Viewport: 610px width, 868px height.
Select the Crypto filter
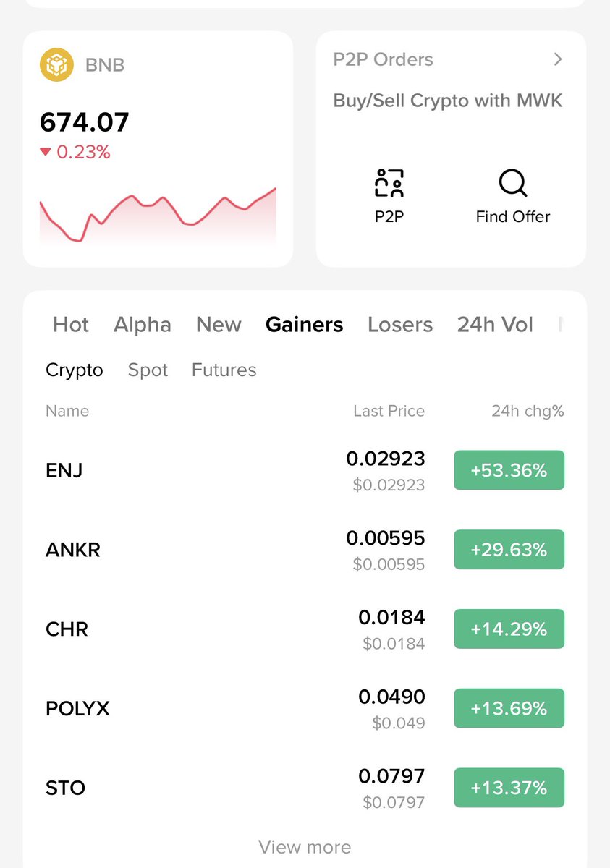(x=75, y=370)
